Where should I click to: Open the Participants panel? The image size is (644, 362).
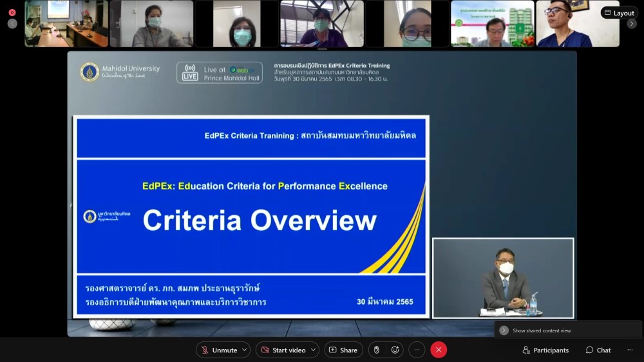pos(545,350)
